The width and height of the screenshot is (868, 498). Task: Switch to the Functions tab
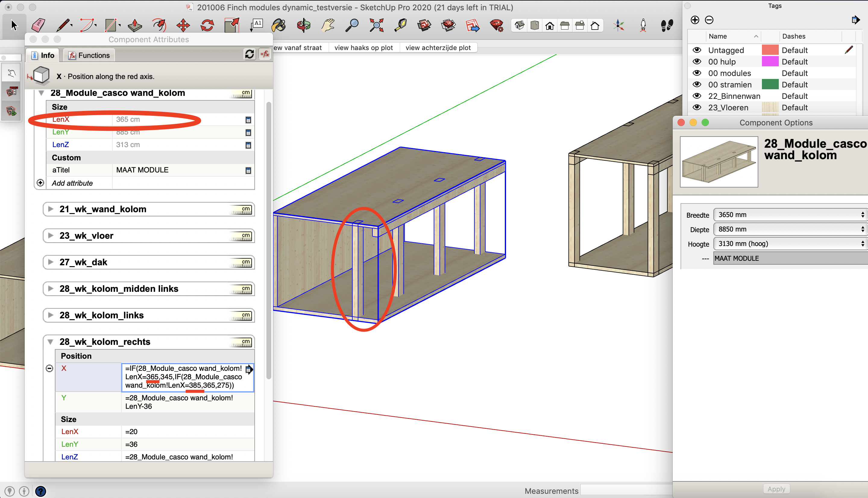coord(89,55)
